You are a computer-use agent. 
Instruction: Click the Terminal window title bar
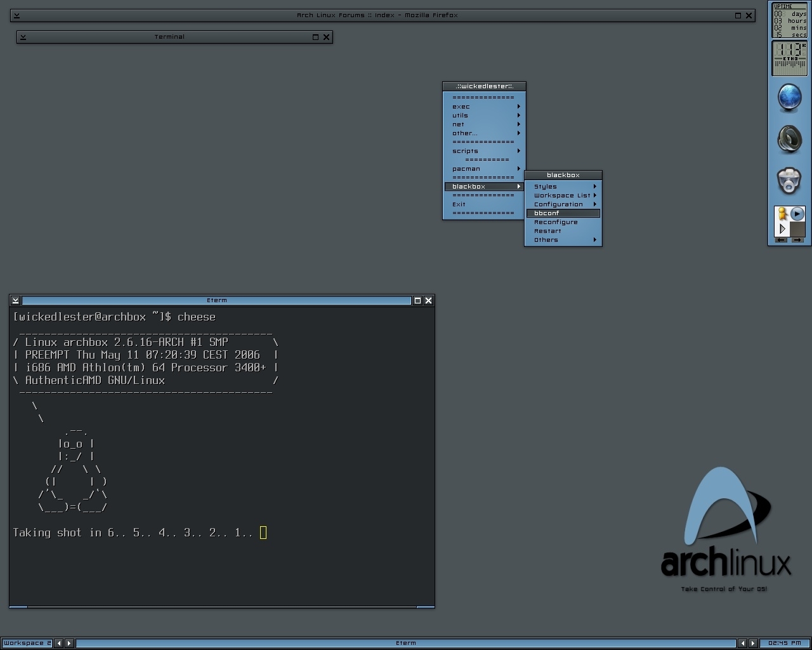click(x=169, y=37)
